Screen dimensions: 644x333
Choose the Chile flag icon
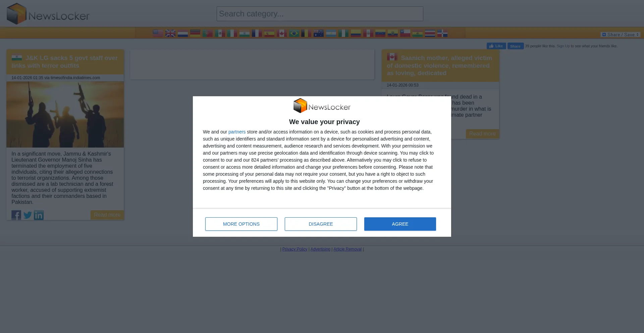point(405,33)
